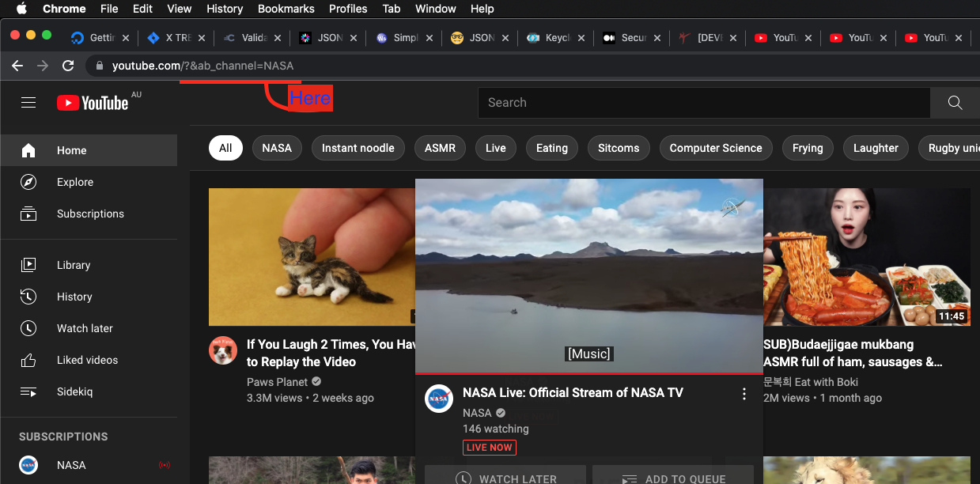Open If You Laugh 2 Times video title
Viewport: 980px width, 484px height.
(331, 353)
